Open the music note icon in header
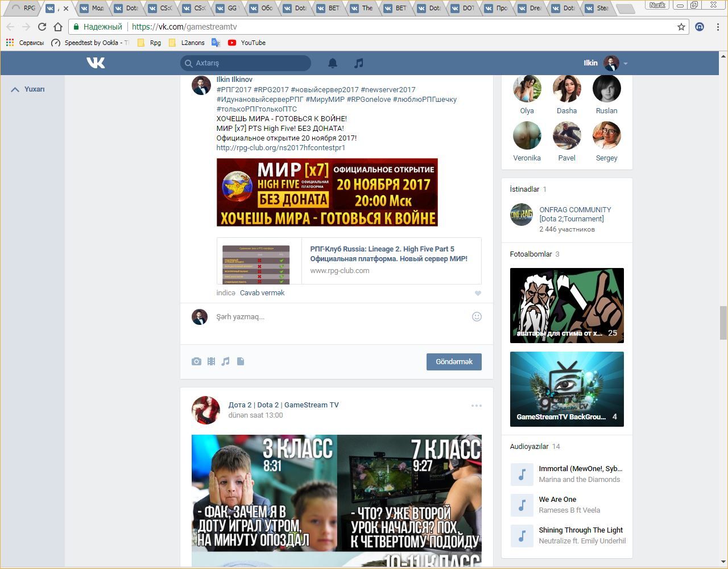Image resolution: width=728 pixels, height=569 pixels. point(358,63)
